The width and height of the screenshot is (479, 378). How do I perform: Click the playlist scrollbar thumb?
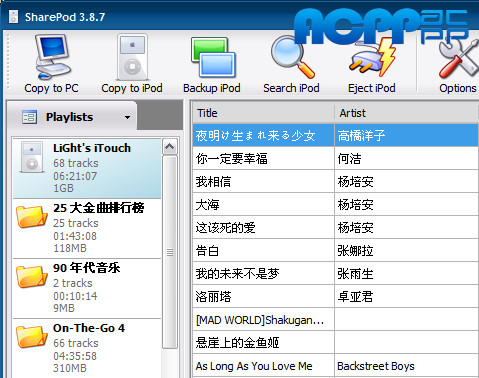click(170, 252)
